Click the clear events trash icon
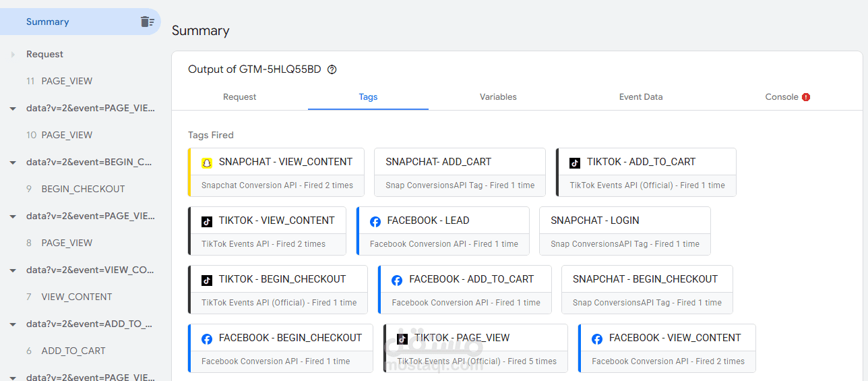Screen dimensions: 868x381 point(147,22)
